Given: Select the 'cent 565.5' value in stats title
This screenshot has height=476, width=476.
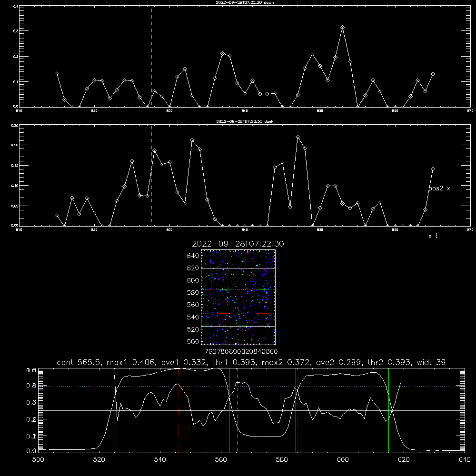Looking at the screenshot, I should [79, 362].
